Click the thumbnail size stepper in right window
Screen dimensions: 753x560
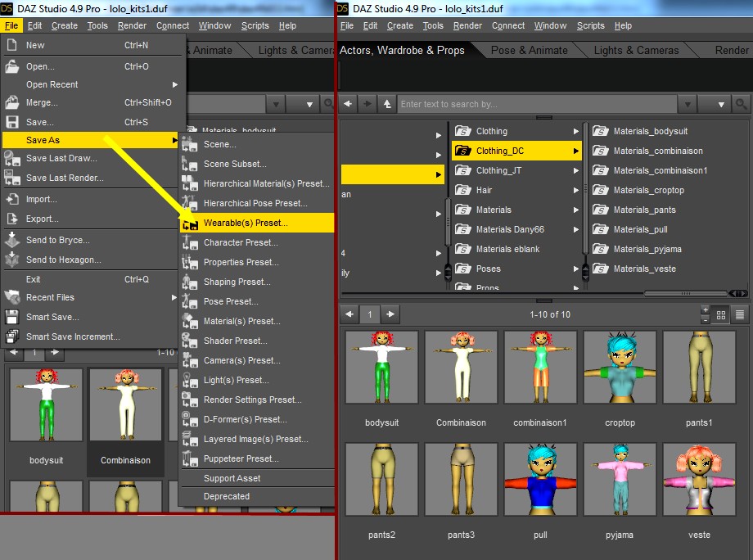[x=705, y=315]
